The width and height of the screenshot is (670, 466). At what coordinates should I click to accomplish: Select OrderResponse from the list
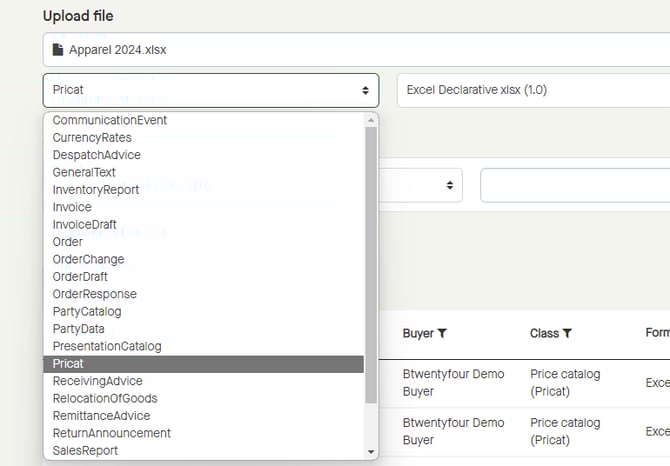coord(95,294)
